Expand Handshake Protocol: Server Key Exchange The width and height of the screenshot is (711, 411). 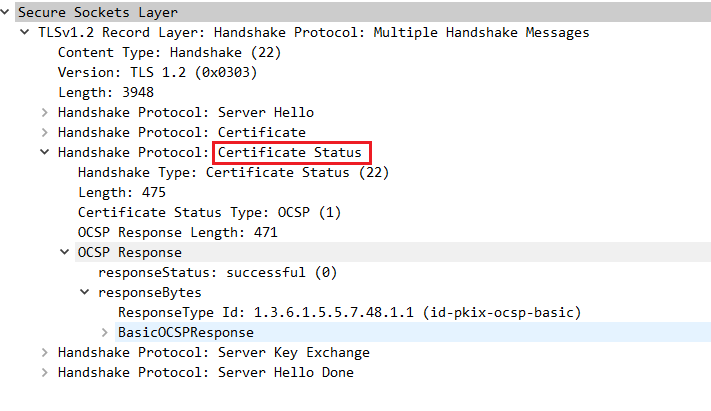44,352
